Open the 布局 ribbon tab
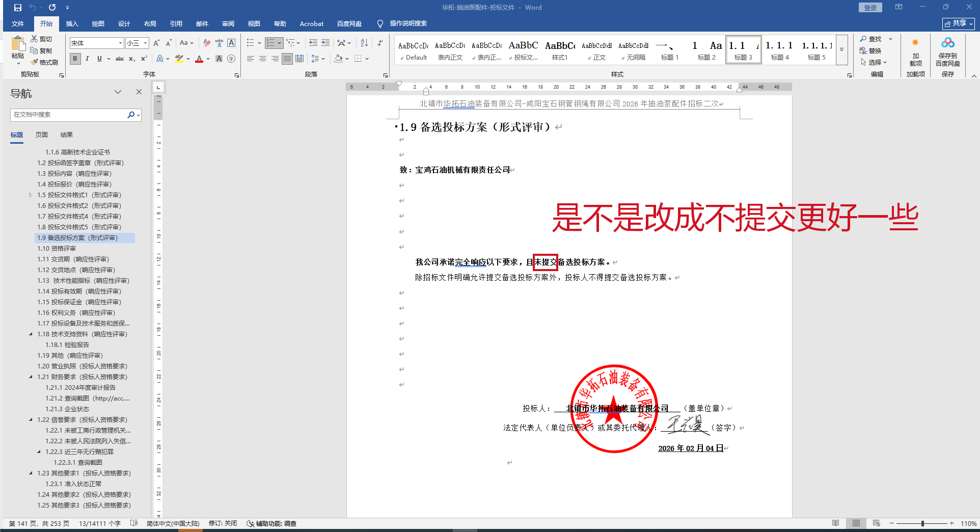980x532 pixels. click(x=150, y=23)
